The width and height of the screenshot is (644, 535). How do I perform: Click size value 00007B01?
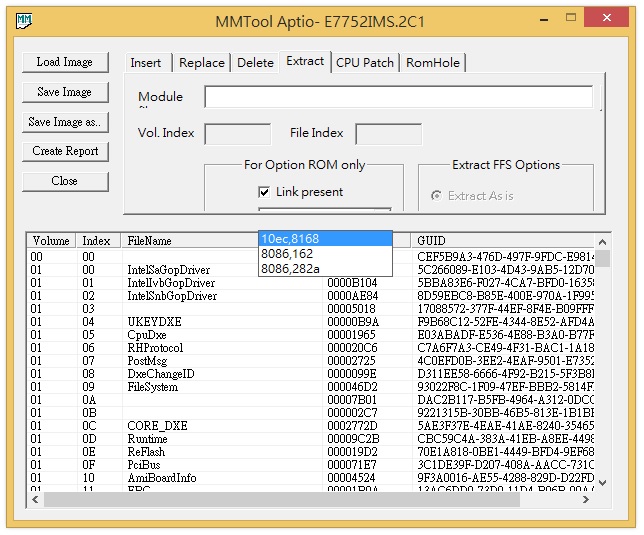[352, 400]
